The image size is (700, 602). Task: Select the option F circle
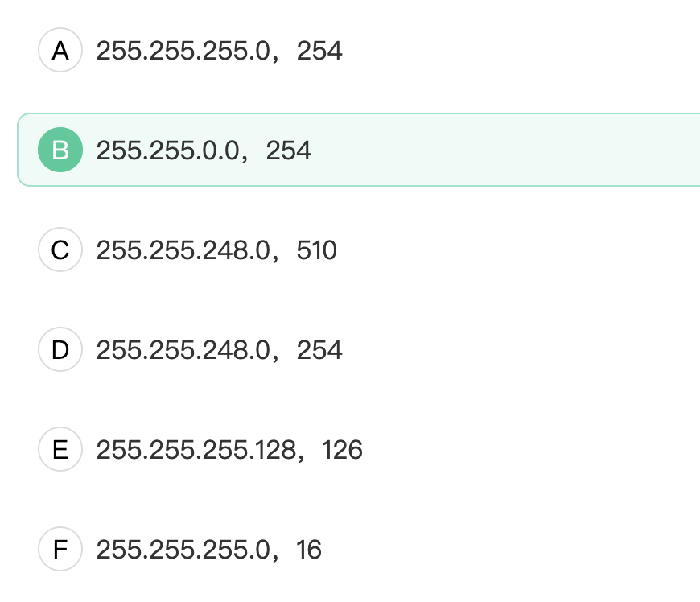[x=60, y=549]
